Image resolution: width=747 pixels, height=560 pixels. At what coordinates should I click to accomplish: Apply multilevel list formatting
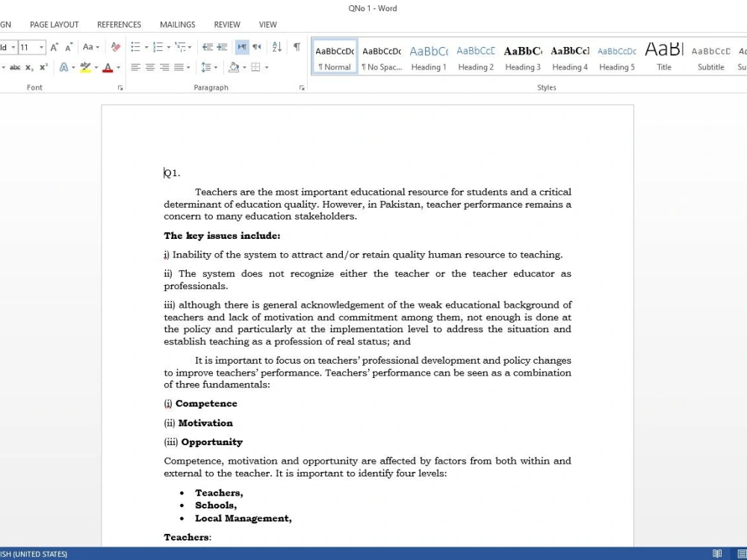[x=180, y=47]
